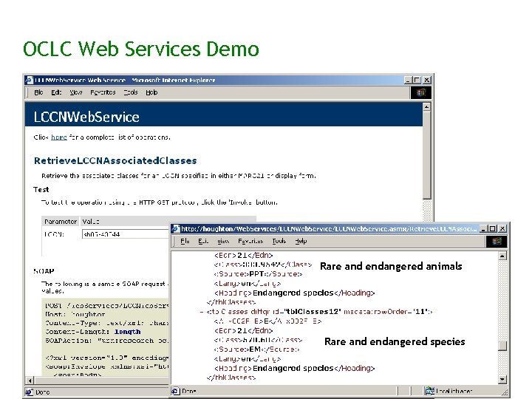The width and height of the screenshot is (532, 399).
Task: Click IE page icon in LCCNWebService title bar
Action: [30, 80]
